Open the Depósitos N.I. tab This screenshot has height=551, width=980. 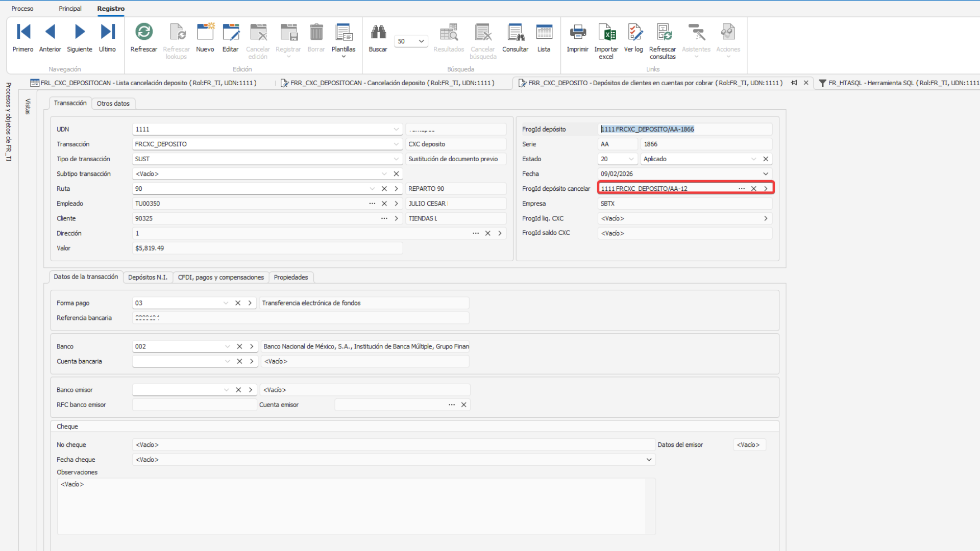(148, 278)
